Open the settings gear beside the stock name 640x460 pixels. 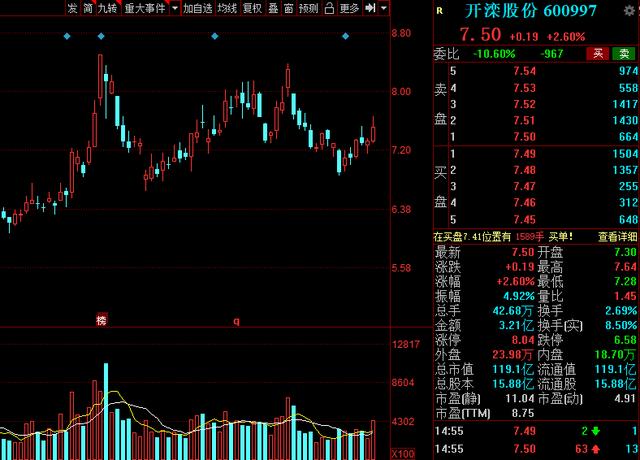(x=629, y=11)
